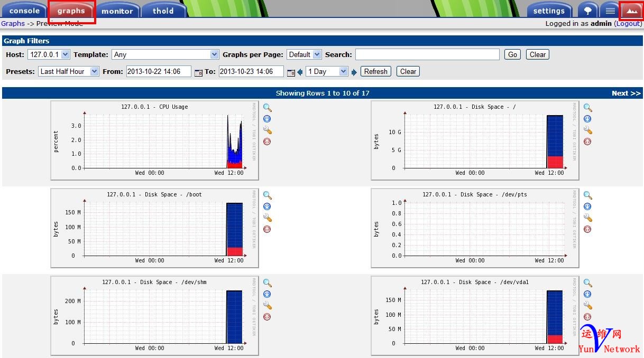
Task: Click the 'Graph Filters' header text
Action: pyautogui.click(x=26, y=41)
